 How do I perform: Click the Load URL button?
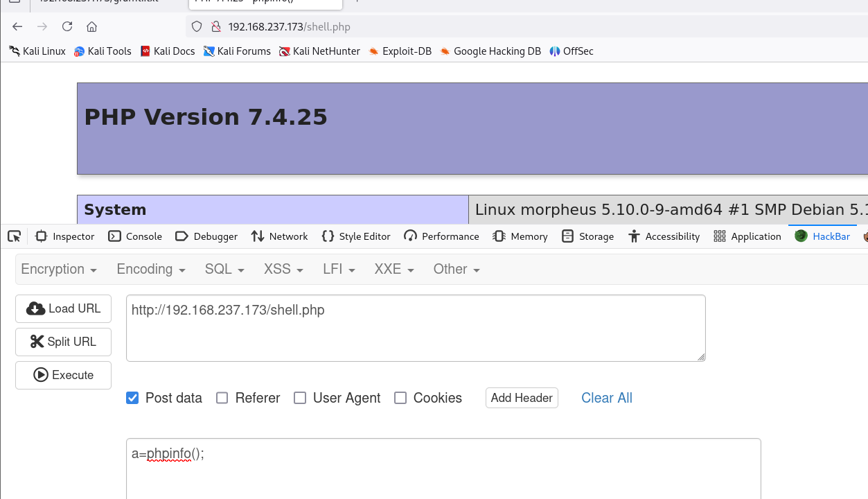pyautogui.click(x=63, y=308)
